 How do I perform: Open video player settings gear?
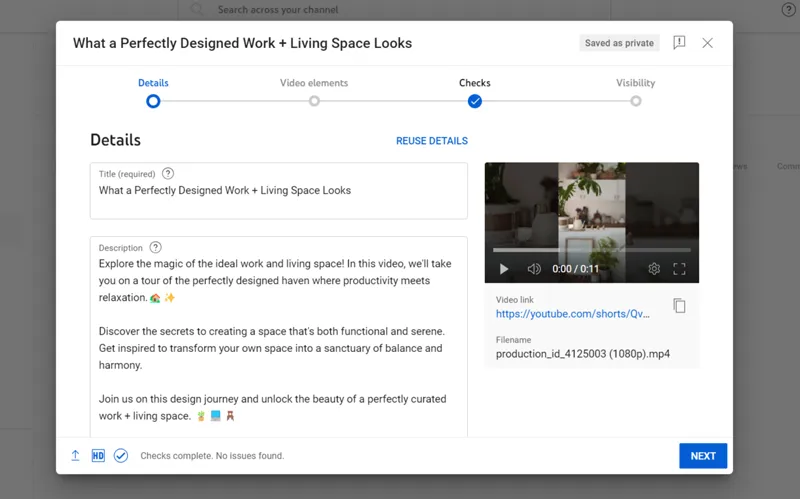[654, 269]
